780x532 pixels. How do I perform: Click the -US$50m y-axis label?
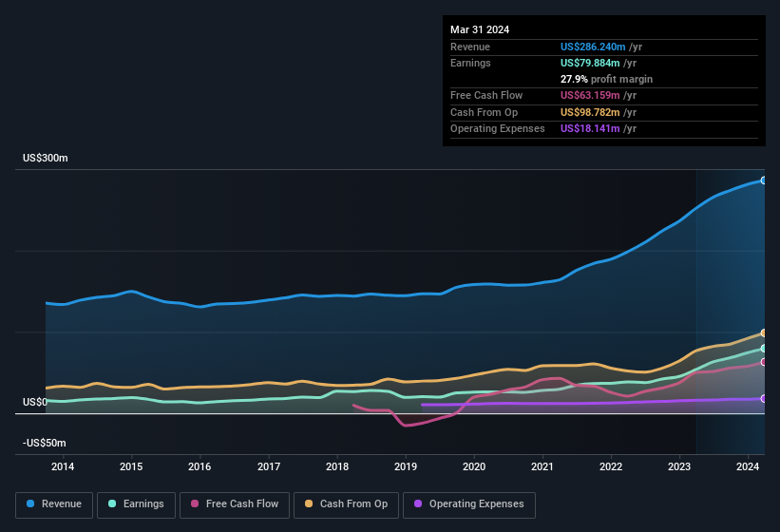coord(45,443)
